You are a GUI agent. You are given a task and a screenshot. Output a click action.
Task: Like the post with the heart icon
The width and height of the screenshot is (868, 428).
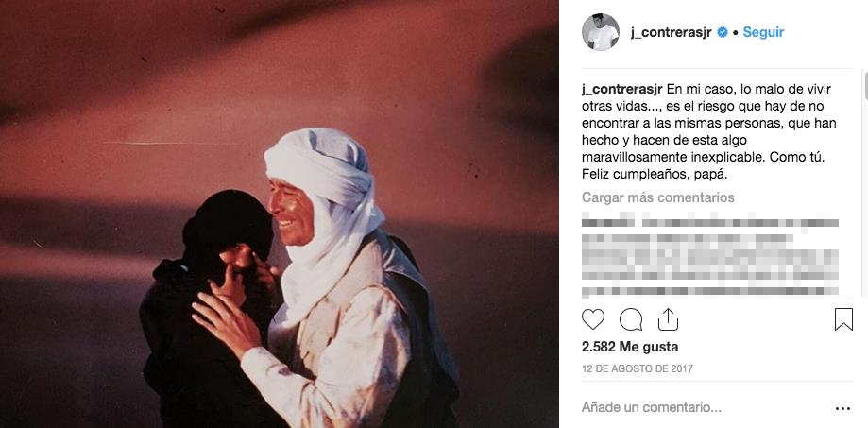pos(593,319)
